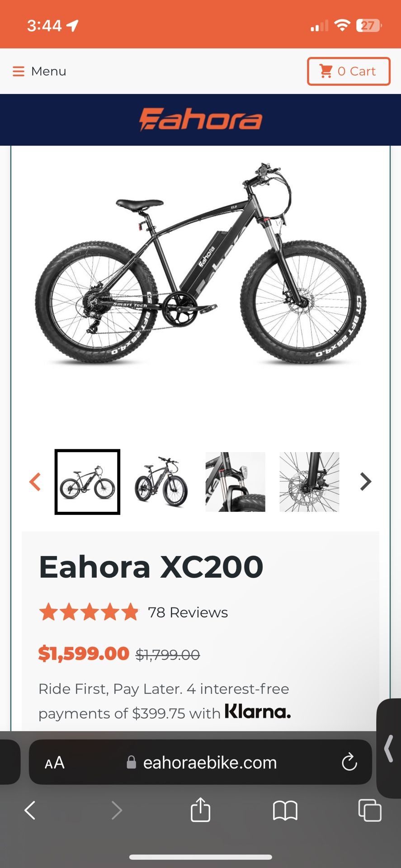Open the 0 Cart button

pos(349,71)
